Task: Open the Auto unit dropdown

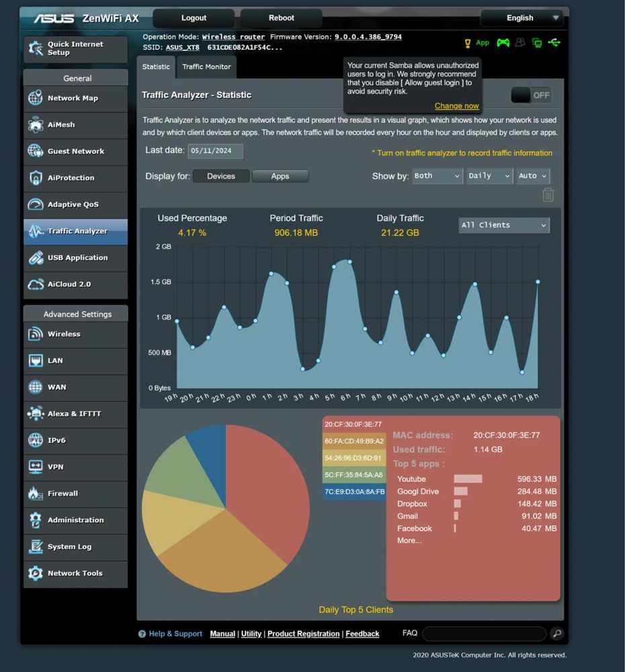Action: [533, 175]
